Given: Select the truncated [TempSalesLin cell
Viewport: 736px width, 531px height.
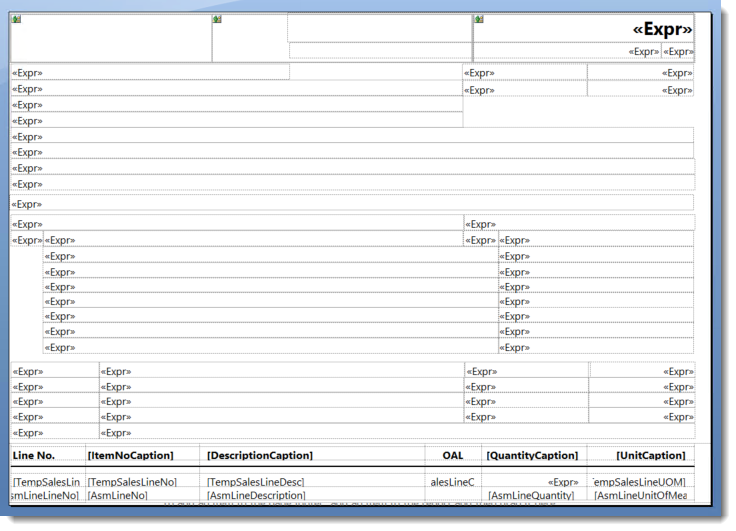Looking at the screenshot, I should click(x=48, y=482).
